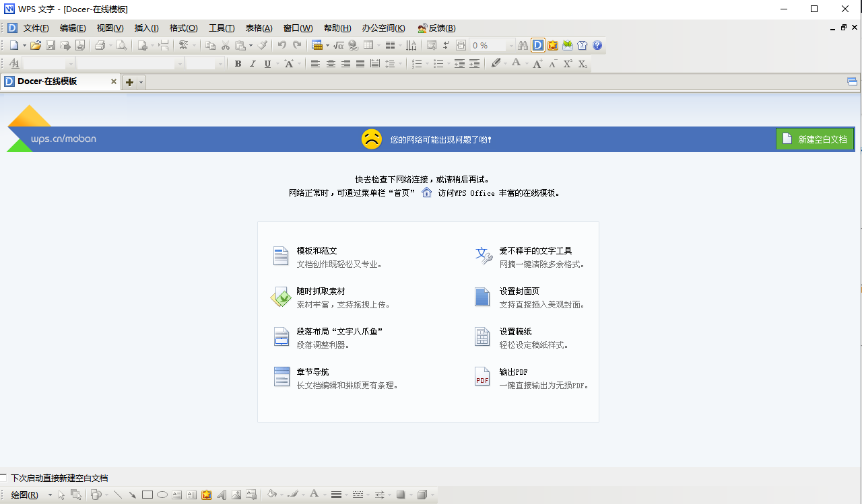Viewport: 862px width, 504px height.
Task: Open the 格式(O) menu
Action: coord(183,28)
